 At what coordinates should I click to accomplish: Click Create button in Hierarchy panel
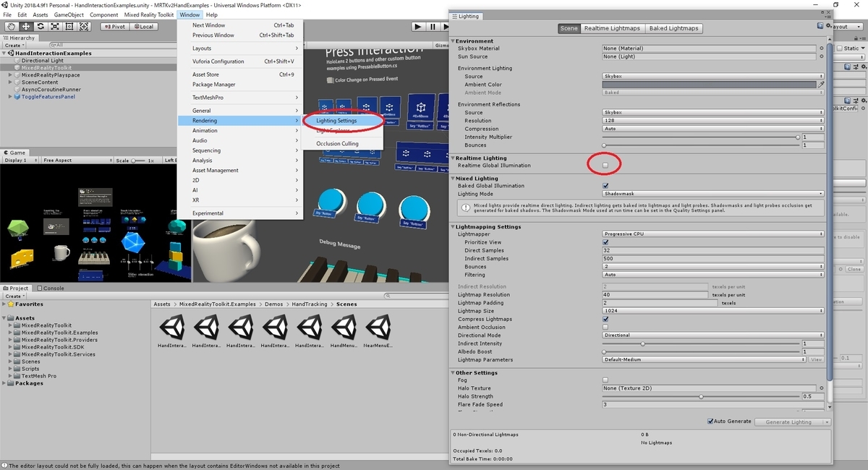[14, 45]
